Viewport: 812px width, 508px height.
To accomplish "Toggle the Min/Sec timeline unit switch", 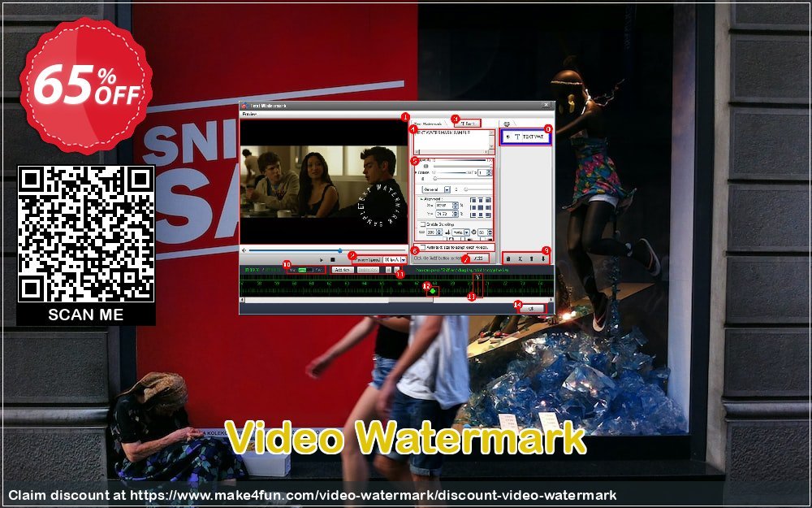I will point(305,270).
